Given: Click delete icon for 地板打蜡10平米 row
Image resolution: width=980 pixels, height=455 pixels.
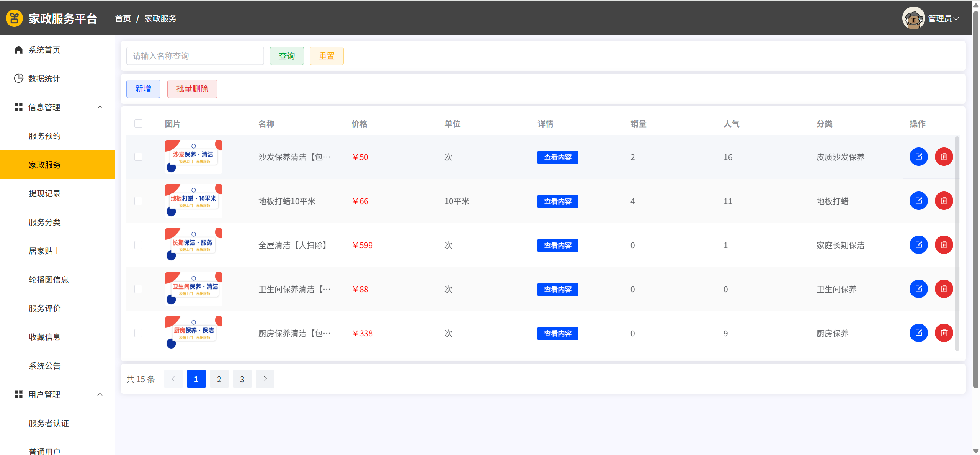Looking at the screenshot, I should click(944, 201).
